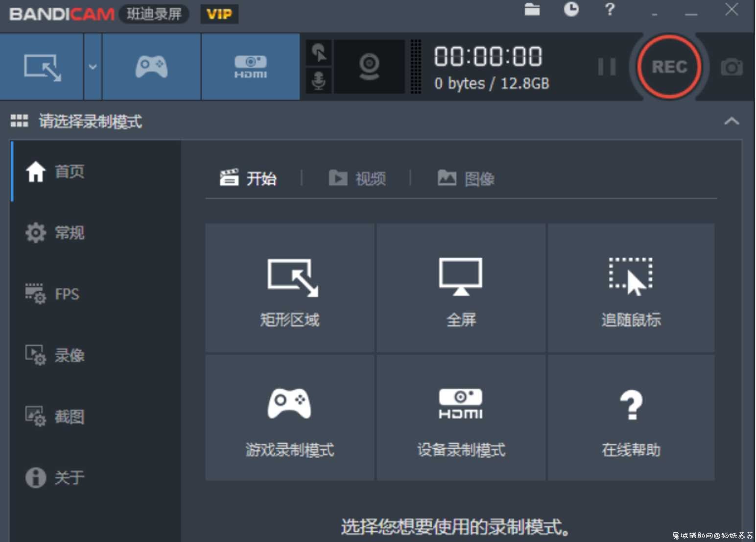Click the 00:00:00 recording timer

coord(488,56)
